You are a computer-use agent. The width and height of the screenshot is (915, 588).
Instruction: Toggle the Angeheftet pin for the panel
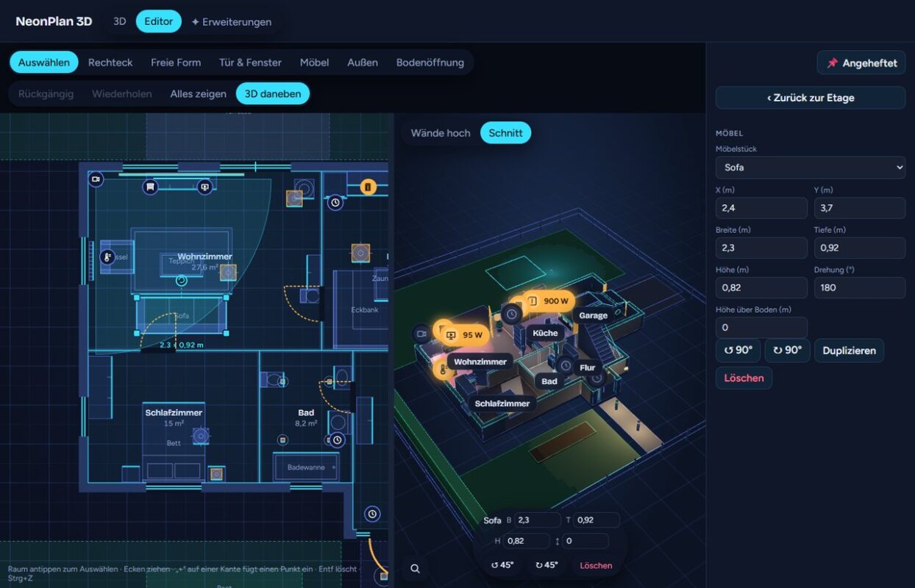tap(861, 62)
